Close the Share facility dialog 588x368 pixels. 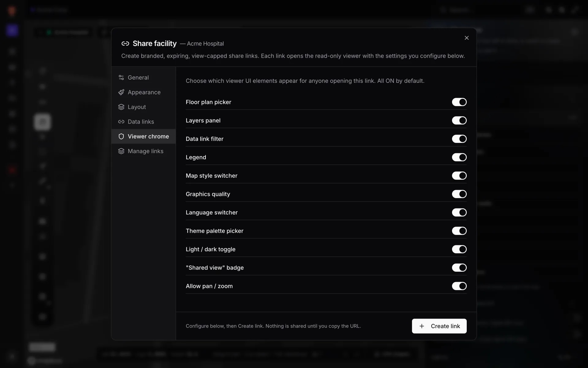tap(466, 38)
